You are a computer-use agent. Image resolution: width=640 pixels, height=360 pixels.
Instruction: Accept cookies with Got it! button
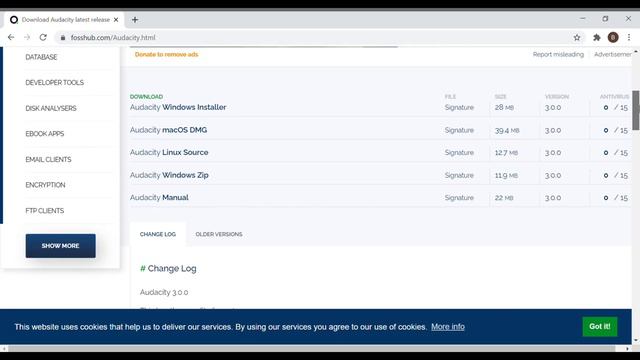tap(600, 327)
